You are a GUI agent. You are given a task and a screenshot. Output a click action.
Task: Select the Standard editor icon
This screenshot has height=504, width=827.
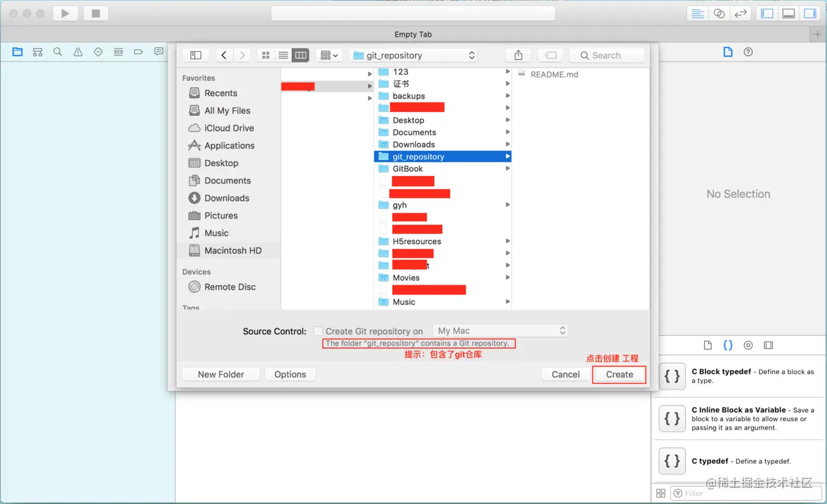pyautogui.click(x=698, y=13)
